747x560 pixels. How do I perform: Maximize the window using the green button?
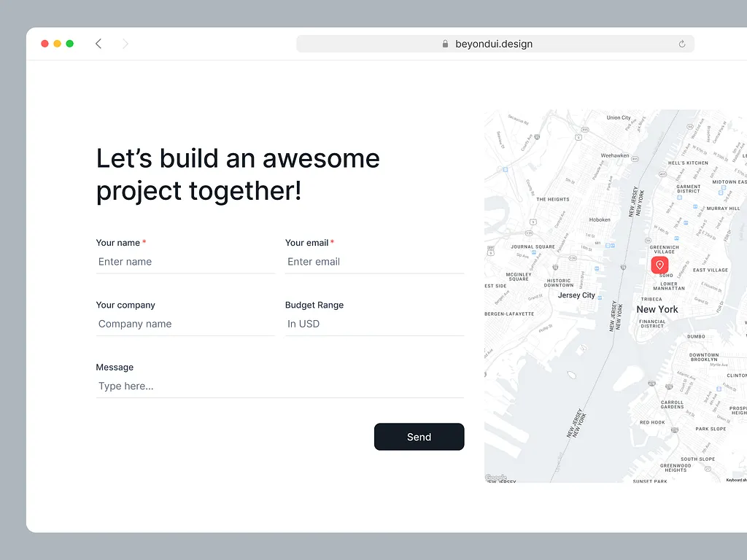[70, 44]
